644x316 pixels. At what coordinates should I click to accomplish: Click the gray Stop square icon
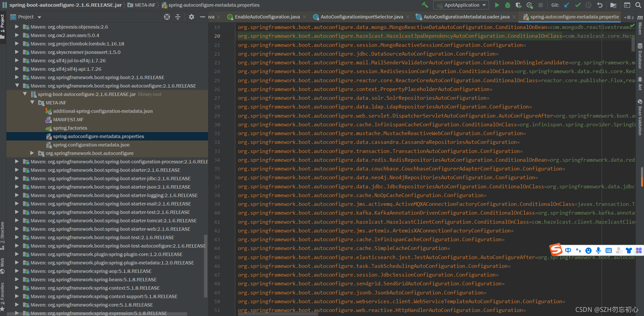pyautogui.click(x=541, y=5)
